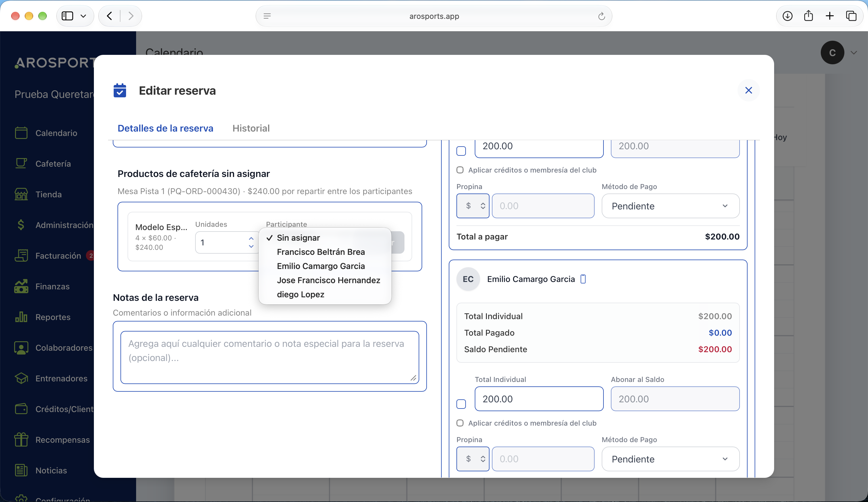868x502 pixels.
Task: Open the Créditos/Clientes wallet icon
Action: [x=21, y=409]
